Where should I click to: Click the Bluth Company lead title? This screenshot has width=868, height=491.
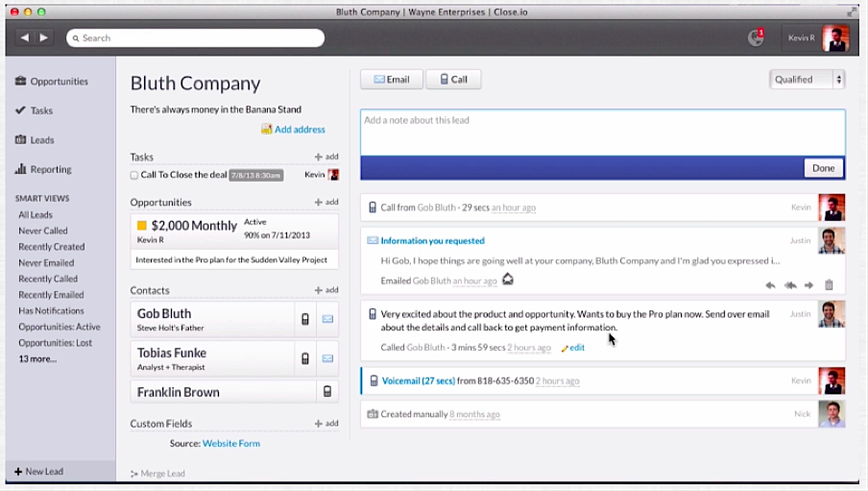pos(196,84)
